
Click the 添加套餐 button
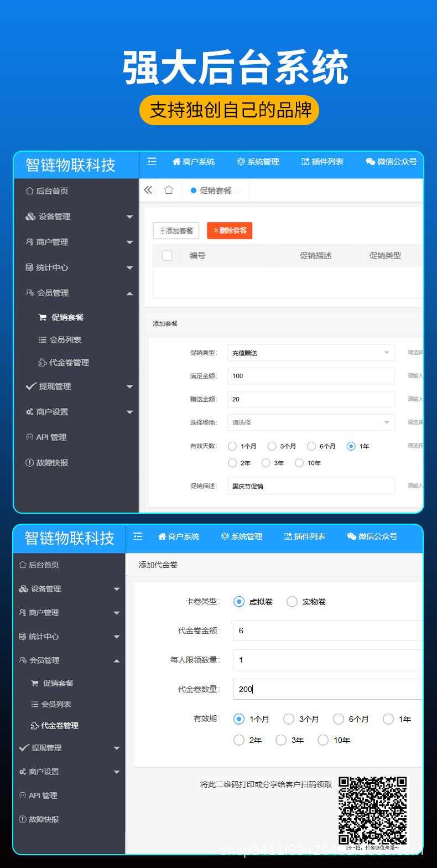[176, 230]
